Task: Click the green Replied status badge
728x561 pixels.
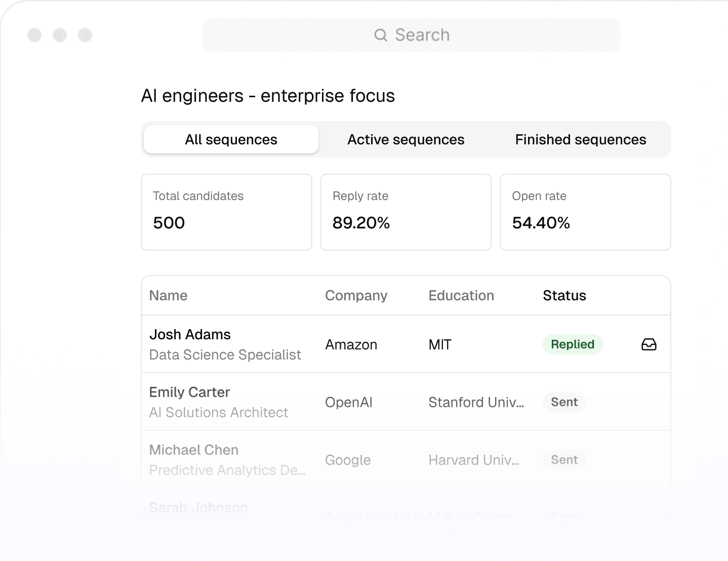Action: [573, 345]
